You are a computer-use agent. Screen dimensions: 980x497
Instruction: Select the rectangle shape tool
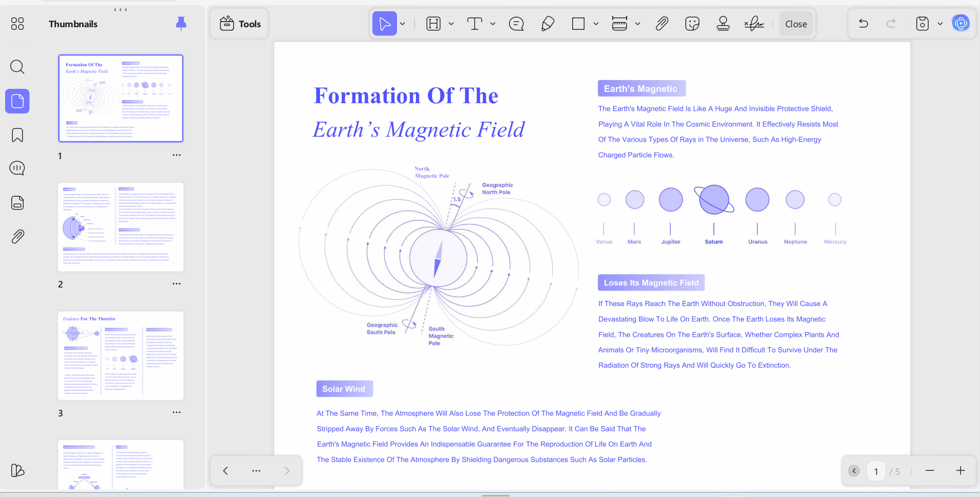(x=578, y=24)
